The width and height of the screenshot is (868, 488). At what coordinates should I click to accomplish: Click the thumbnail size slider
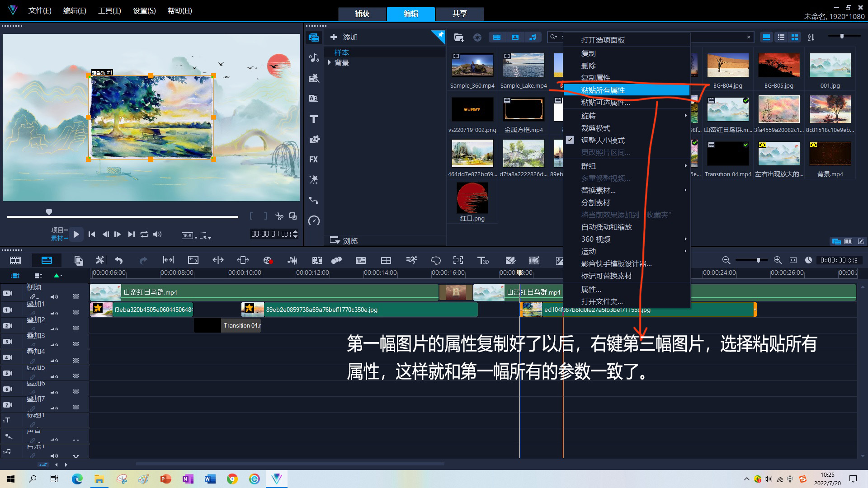coord(842,36)
